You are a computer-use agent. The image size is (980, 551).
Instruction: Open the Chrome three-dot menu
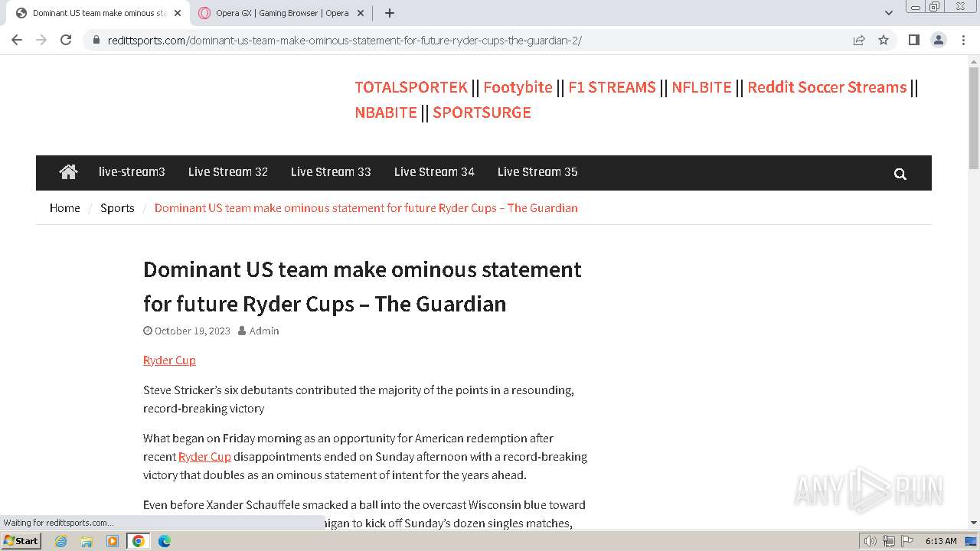[x=963, y=40]
